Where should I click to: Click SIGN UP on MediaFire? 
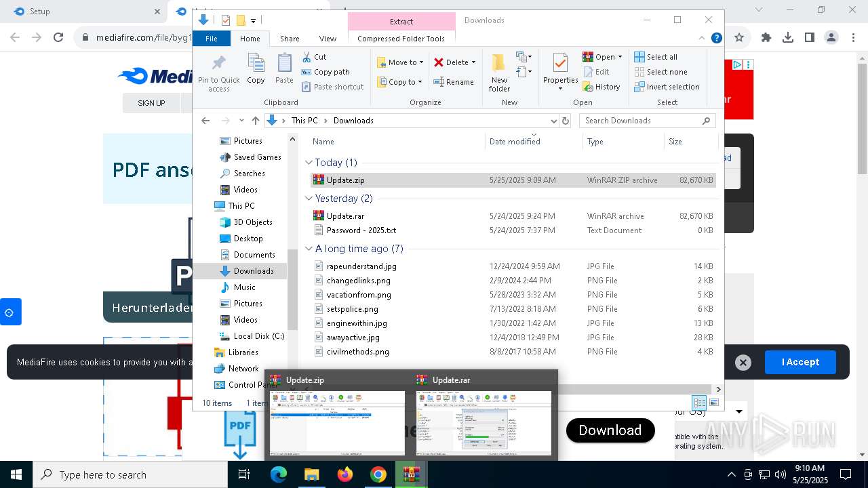pyautogui.click(x=151, y=103)
